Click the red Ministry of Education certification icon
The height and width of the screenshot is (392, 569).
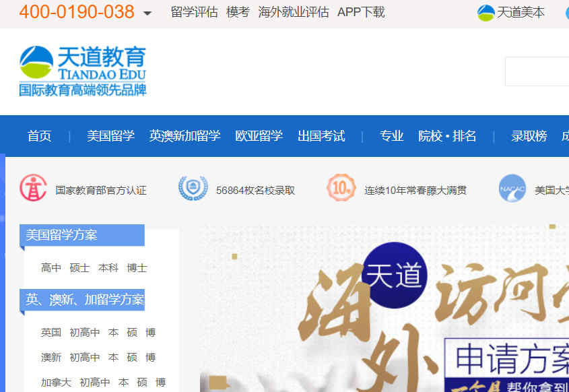tap(33, 189)
